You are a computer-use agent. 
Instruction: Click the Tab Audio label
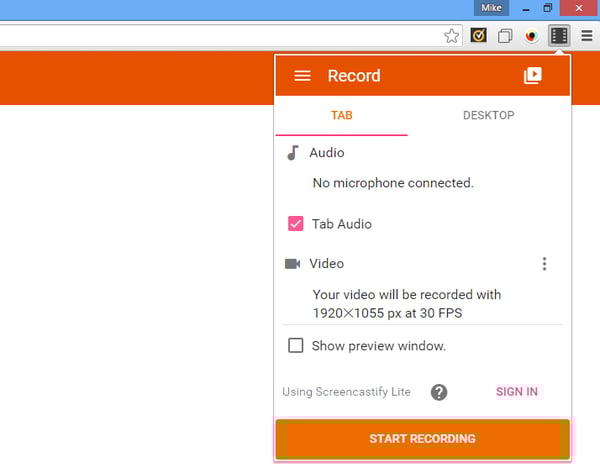tap(342, 224)
